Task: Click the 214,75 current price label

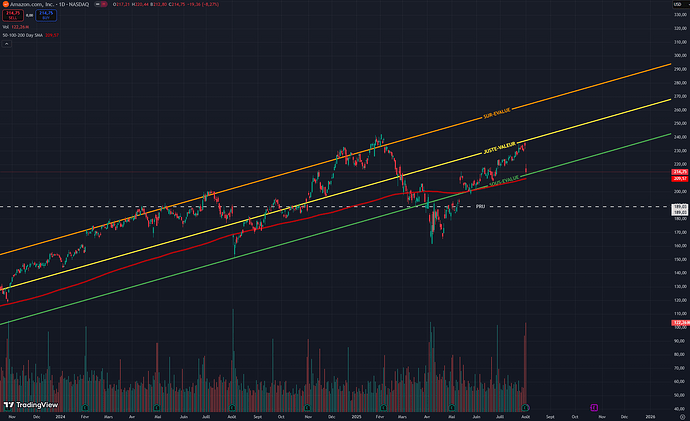Action: pyautogui.click(x=680, y=172)
